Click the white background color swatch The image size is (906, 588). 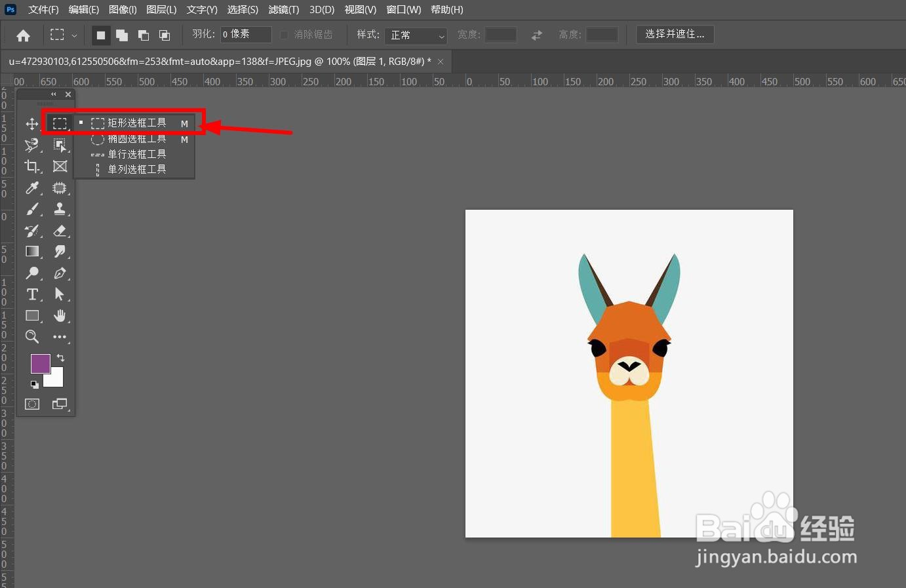click(x=56, y=379)
